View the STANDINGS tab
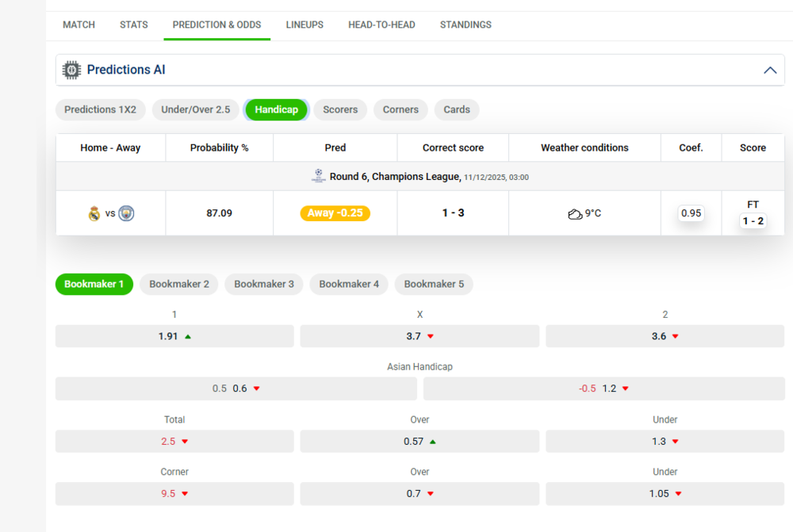The height and width of the screenshot is (532, 793). coord(465,25)
